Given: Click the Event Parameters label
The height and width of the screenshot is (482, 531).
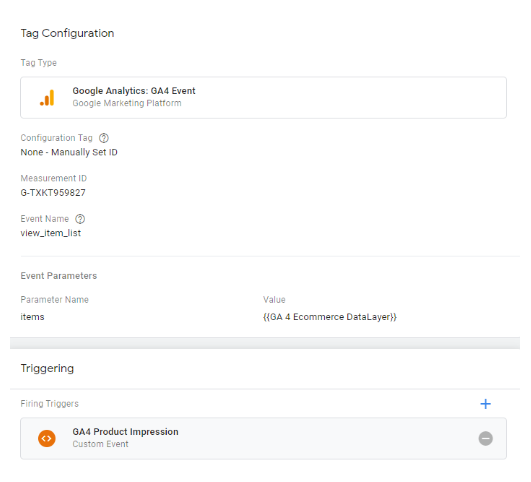Looking at the screenshot, I should coord(59,276).
